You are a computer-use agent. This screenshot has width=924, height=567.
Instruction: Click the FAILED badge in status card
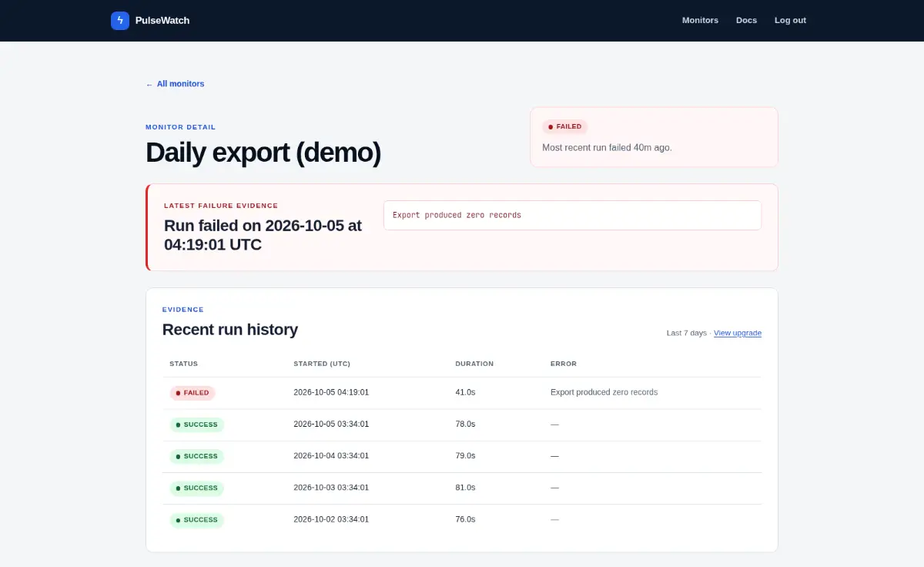564,126
